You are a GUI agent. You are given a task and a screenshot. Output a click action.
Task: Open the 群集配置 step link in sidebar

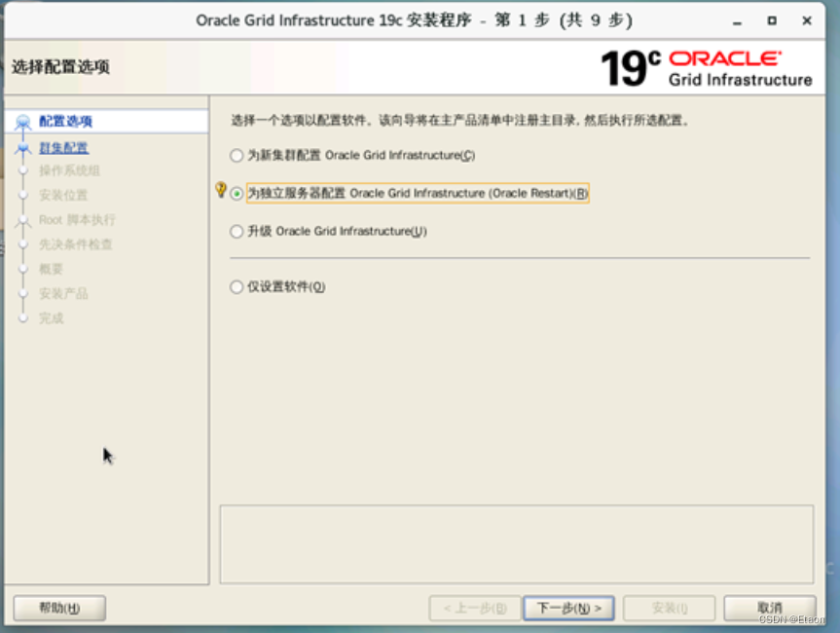63,147
